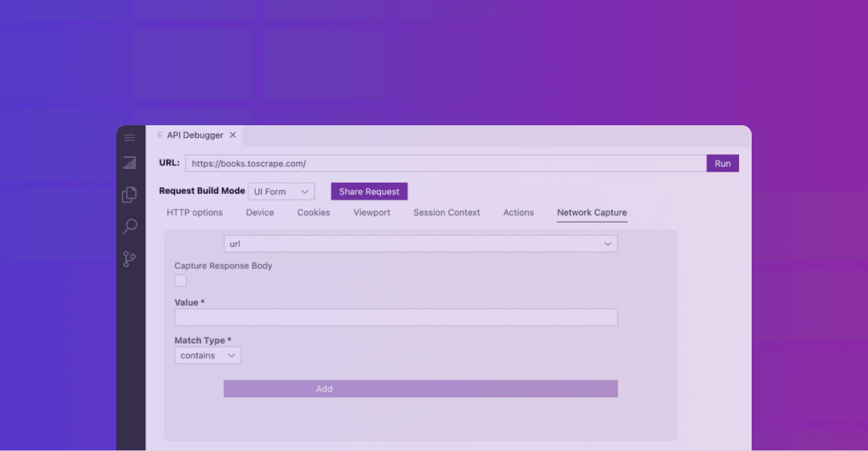The width and height of the screenshot is (868, 451).
Task: Open the Explorer files icon
Action: (x=130, y=194)
